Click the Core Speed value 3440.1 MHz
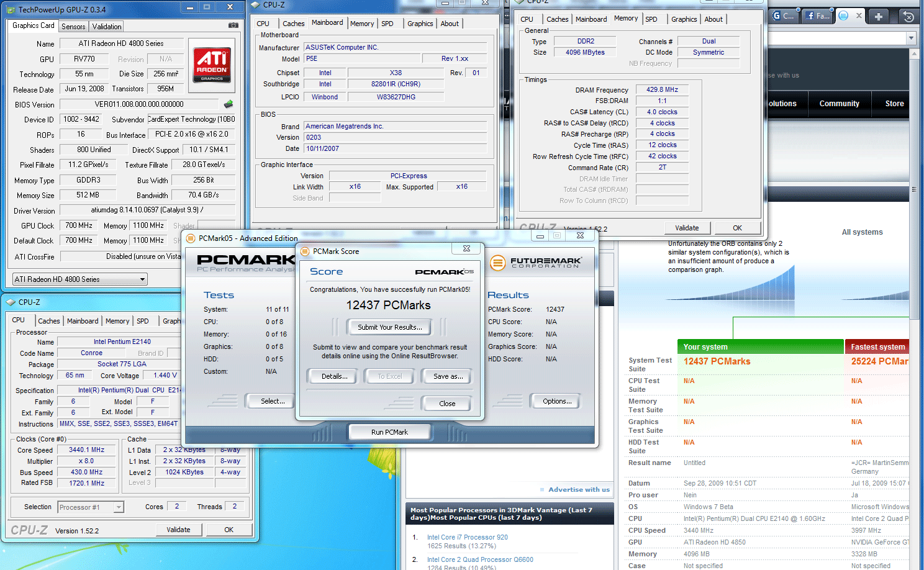 click(87, 450)
